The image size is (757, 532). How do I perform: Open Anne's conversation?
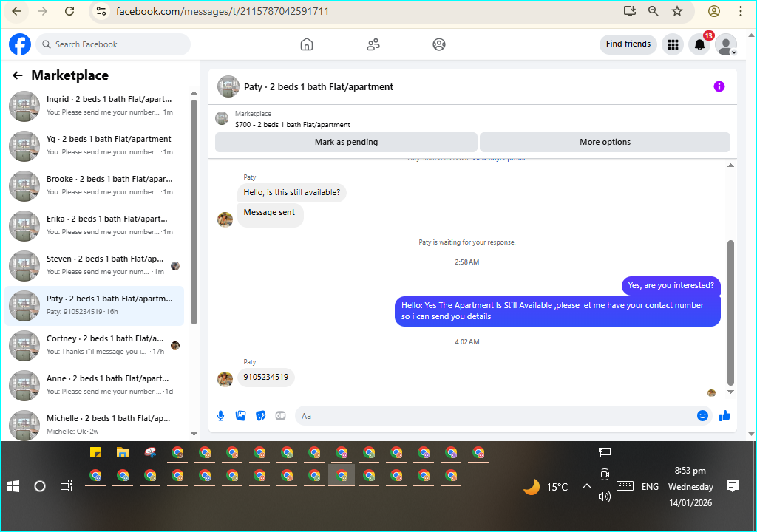click(x=95, y=385)
